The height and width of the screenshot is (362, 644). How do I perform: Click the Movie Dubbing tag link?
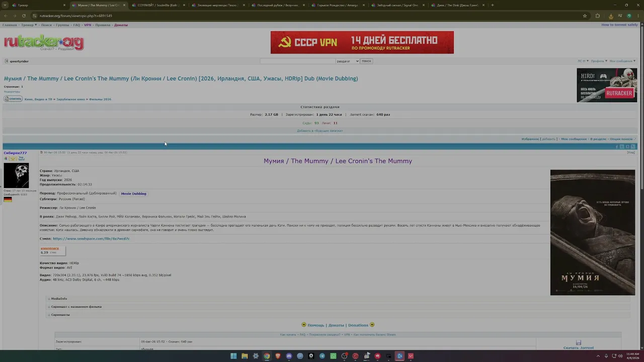[x=133, y=194]
